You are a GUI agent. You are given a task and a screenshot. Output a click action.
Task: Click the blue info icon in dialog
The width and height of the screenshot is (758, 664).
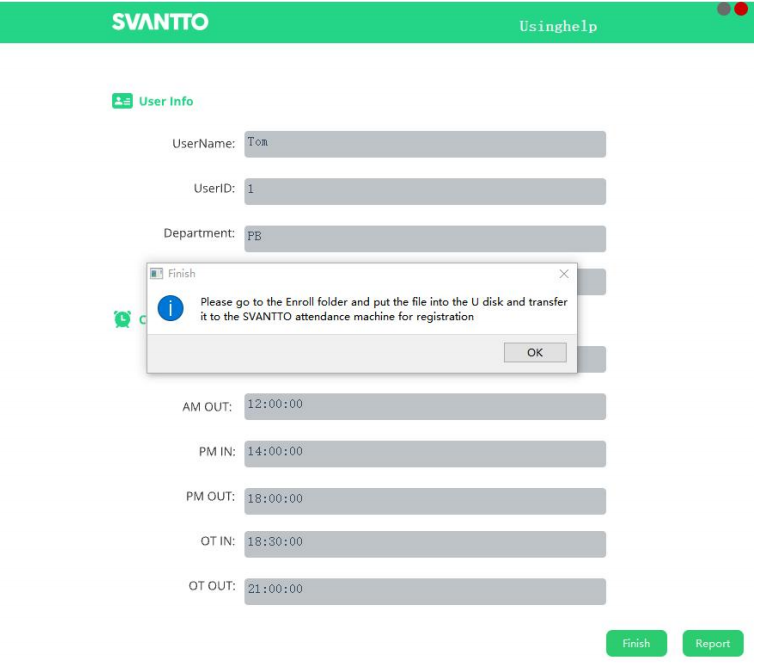click(170, 308)
